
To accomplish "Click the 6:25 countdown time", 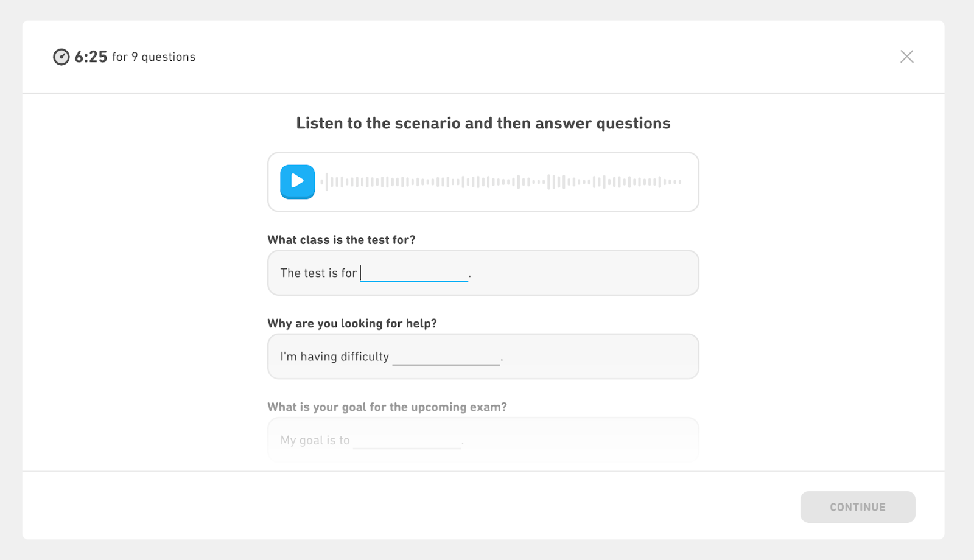I will [x=91, y=57].
